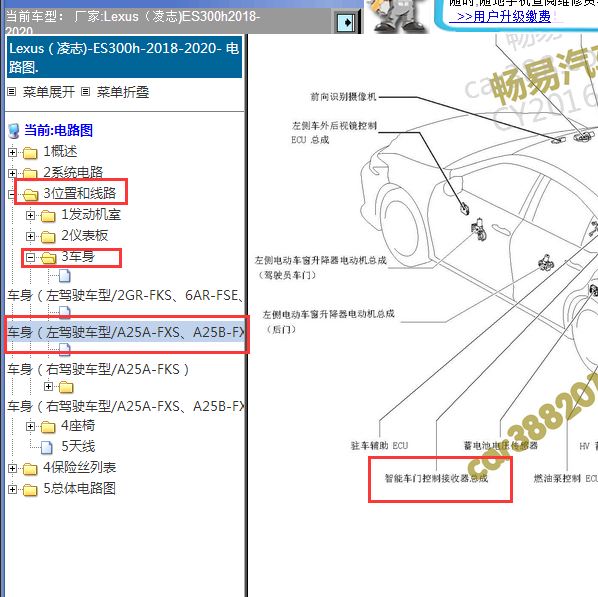598x597 pixels.
Task: Collapse the 3车身 node
Action: [x=30, y=258]
